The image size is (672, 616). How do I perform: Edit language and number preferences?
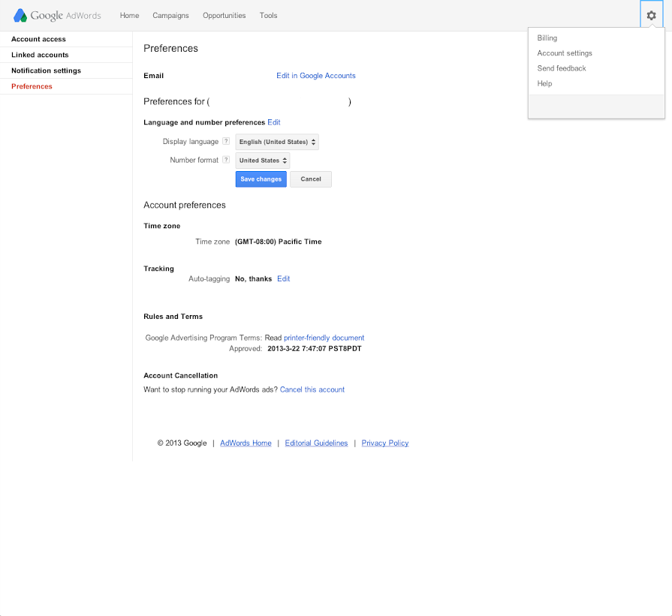[274, 122]
